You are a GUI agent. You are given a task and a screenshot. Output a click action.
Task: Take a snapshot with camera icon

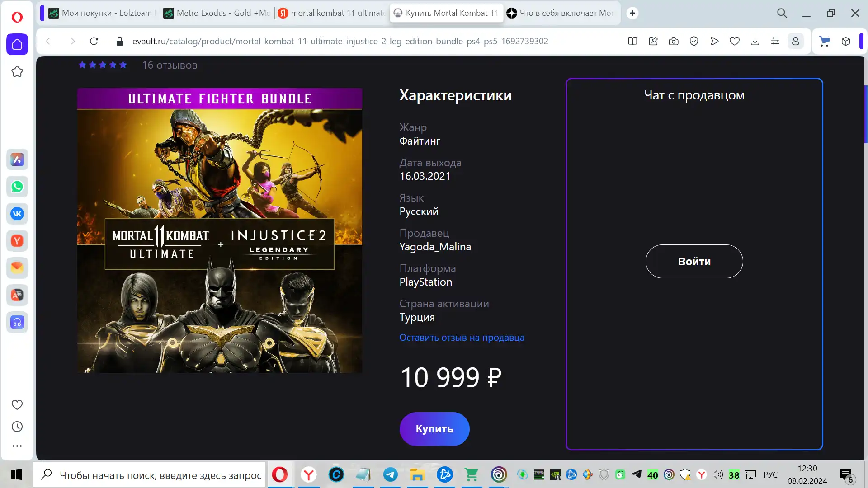pyautogui.click(x=674, y=41)
